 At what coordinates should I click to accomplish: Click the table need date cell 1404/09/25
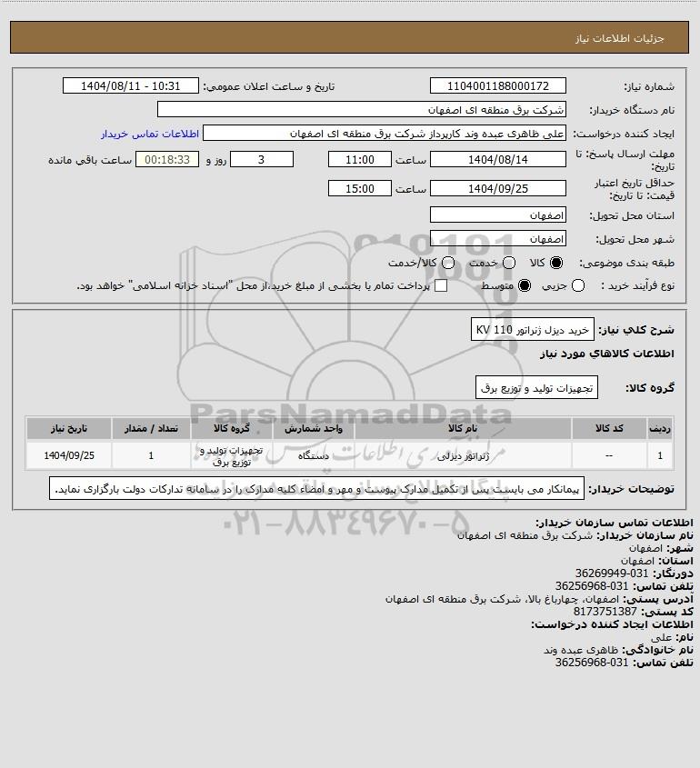tap(69, 455)
